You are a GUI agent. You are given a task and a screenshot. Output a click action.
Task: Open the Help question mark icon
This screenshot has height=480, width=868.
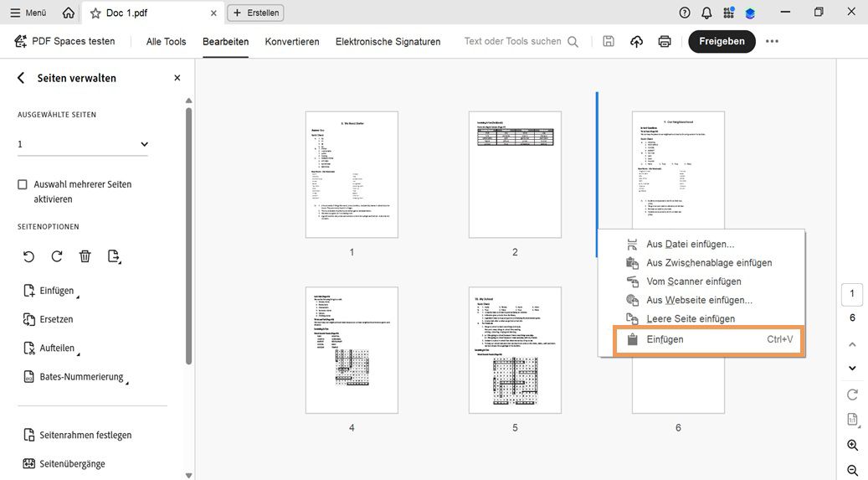pyautogui.click(x=685, y=13)
